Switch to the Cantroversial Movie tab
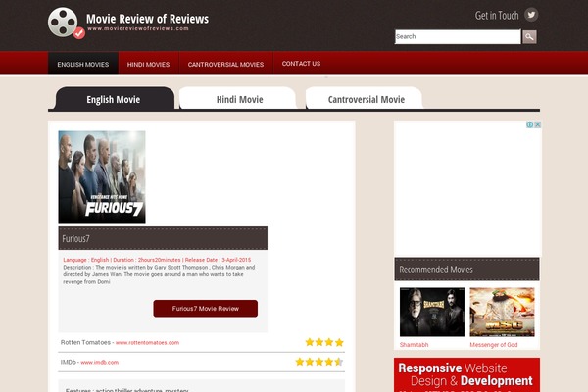Image resolution: width=588 pixels, height=392 pixels. [366, 99]
